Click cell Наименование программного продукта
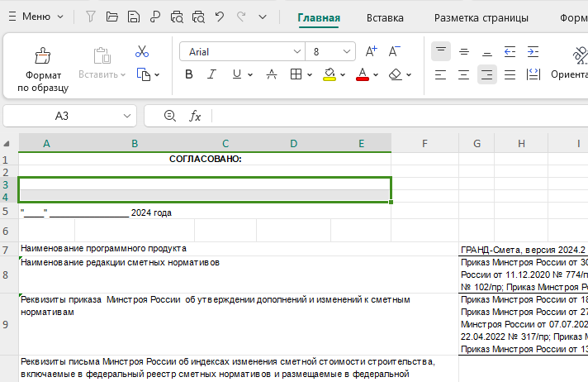 pos(238,249)
